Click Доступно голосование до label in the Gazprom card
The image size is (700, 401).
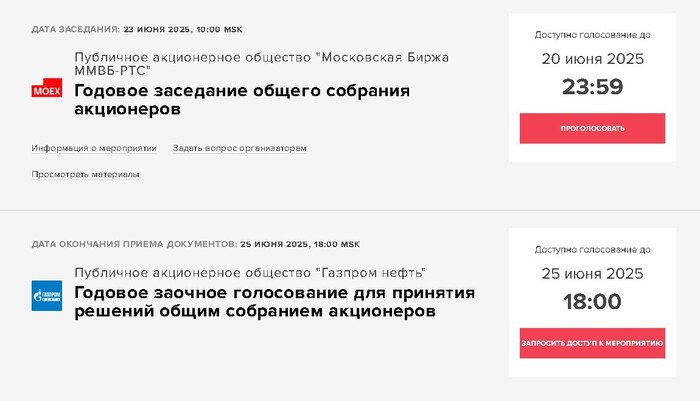click(592, 249)
